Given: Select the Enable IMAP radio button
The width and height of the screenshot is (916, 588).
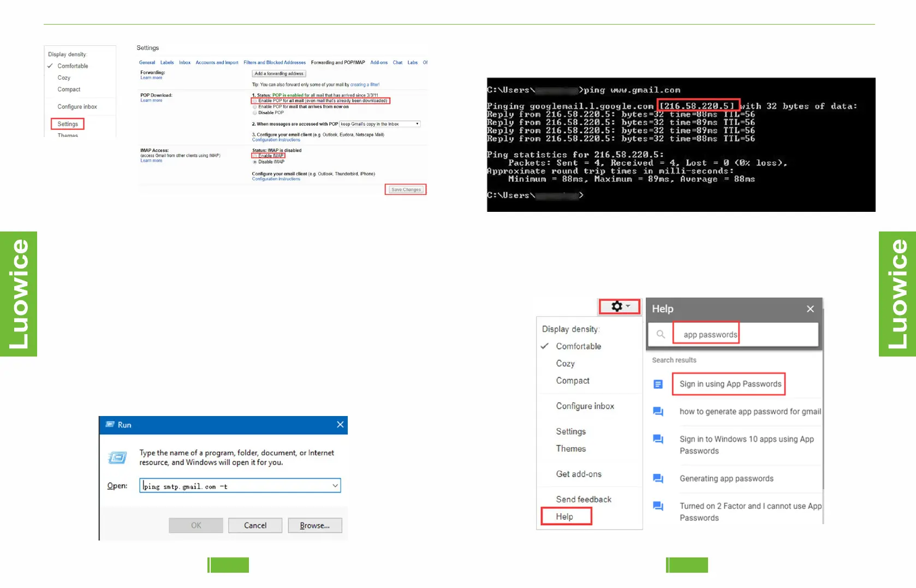Looking at the screenshot, I should (255, 156).
